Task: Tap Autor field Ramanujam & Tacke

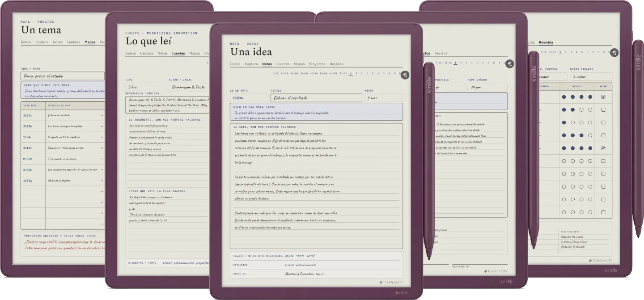Action: pyautogui.click(x=189, y=87)
